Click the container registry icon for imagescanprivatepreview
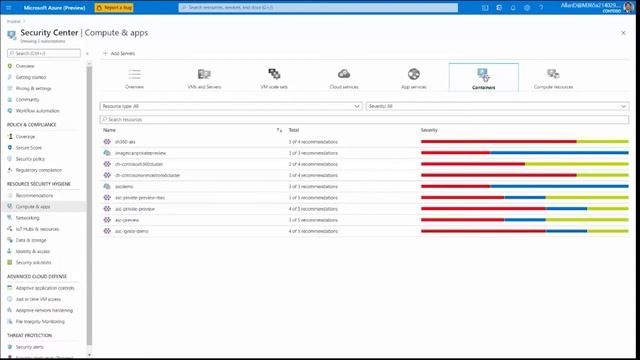The height and width of the screenshot is (360, 640). point(107,153)
